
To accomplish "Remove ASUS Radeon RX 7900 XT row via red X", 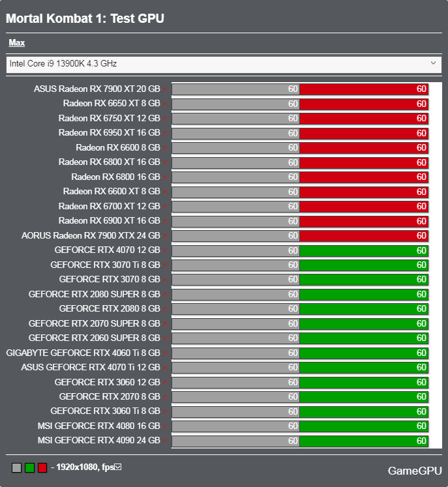I will click(165, 89).
